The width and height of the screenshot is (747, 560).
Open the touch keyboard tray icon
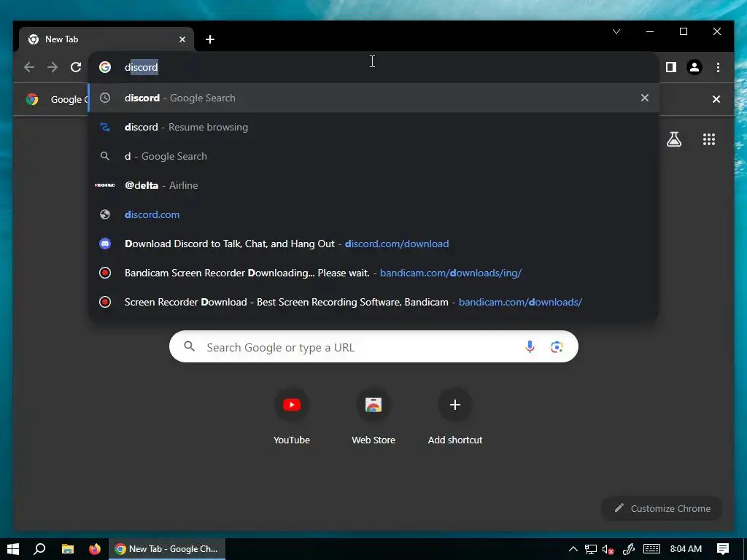point(651,549)
